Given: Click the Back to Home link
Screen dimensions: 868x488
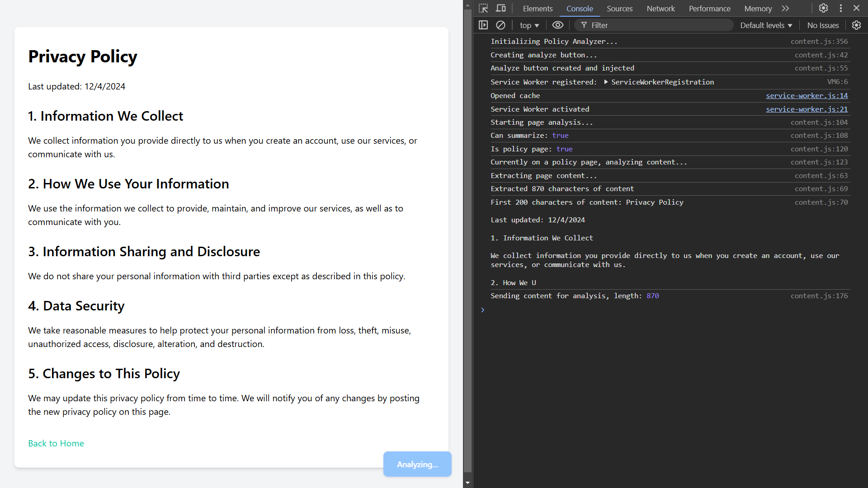Looking at the screenshot, I should point(56,443).
